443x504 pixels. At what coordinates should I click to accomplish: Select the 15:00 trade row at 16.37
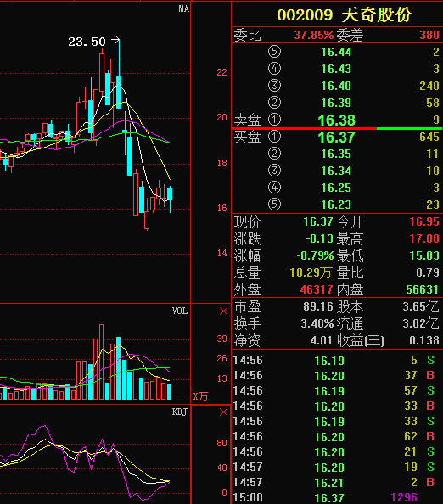tap(337, 498)
